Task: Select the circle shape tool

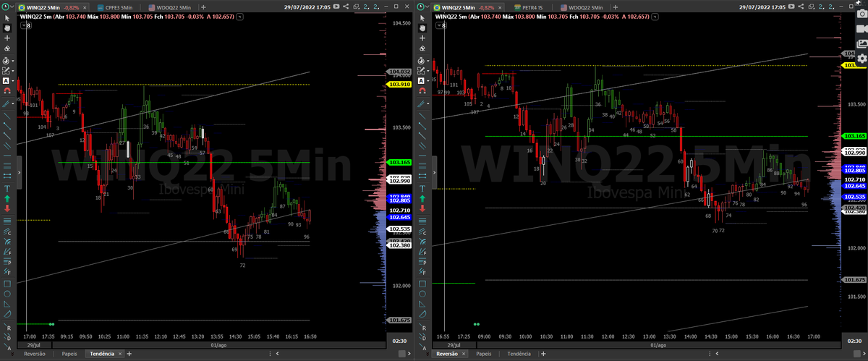Action: [7, 294]
